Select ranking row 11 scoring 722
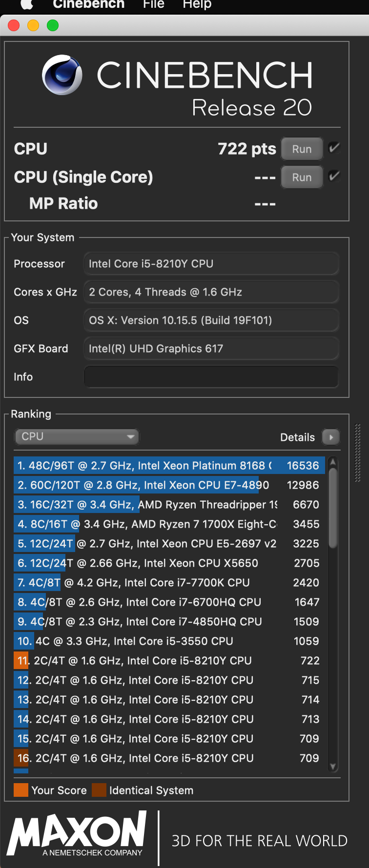This screenshot has width=369, height=868. click(x=169, y=661)
